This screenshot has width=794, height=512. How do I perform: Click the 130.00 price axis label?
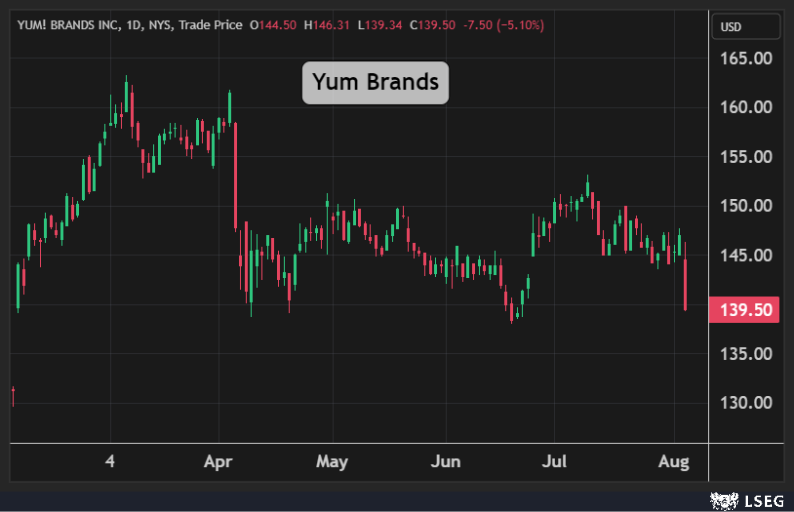tap(745, 403)
